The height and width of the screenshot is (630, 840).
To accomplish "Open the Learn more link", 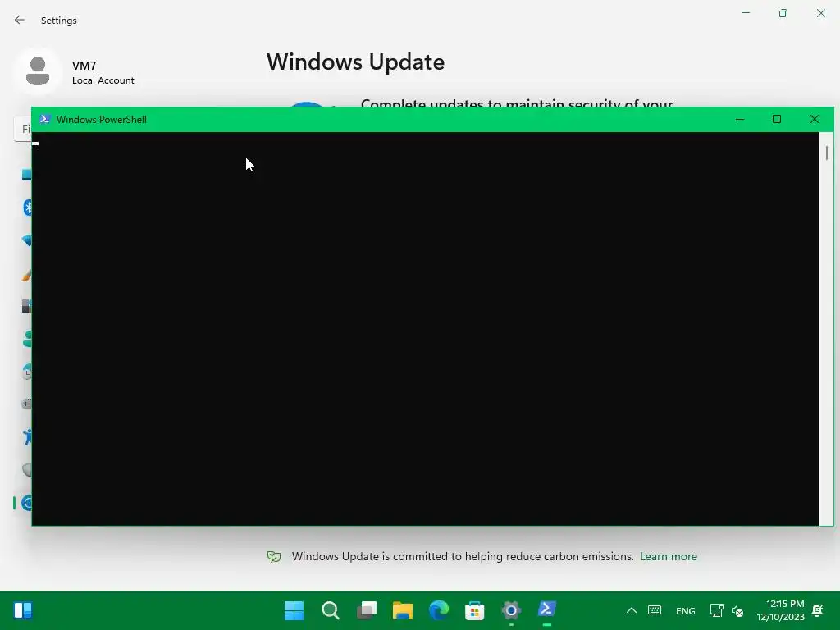I will coord(668,557).
